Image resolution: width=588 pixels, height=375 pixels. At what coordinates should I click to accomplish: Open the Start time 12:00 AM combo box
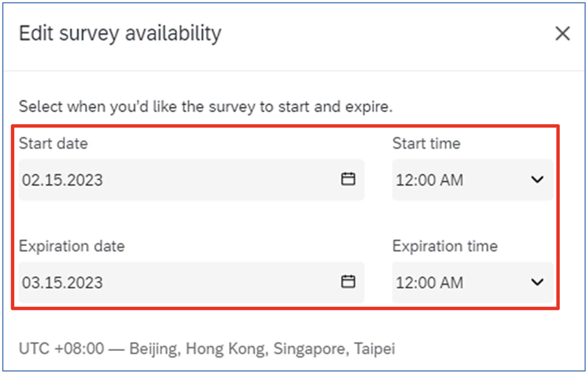pos(473,180)
